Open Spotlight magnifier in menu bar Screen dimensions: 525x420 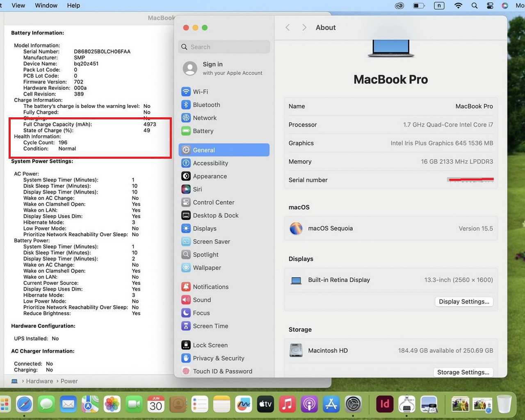point(475,6)
